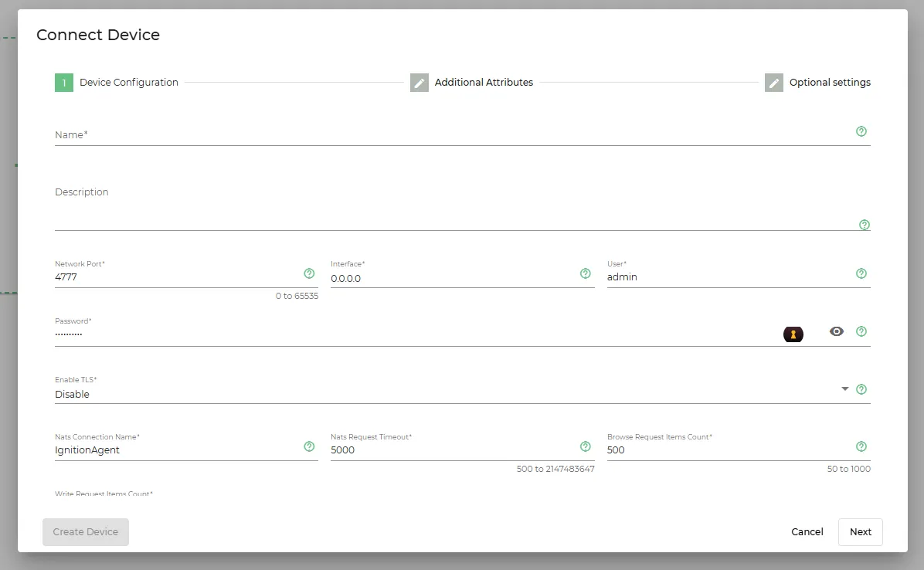Click the '0 to 65535' range hint

pyautogui.click(x=297, y=296)
